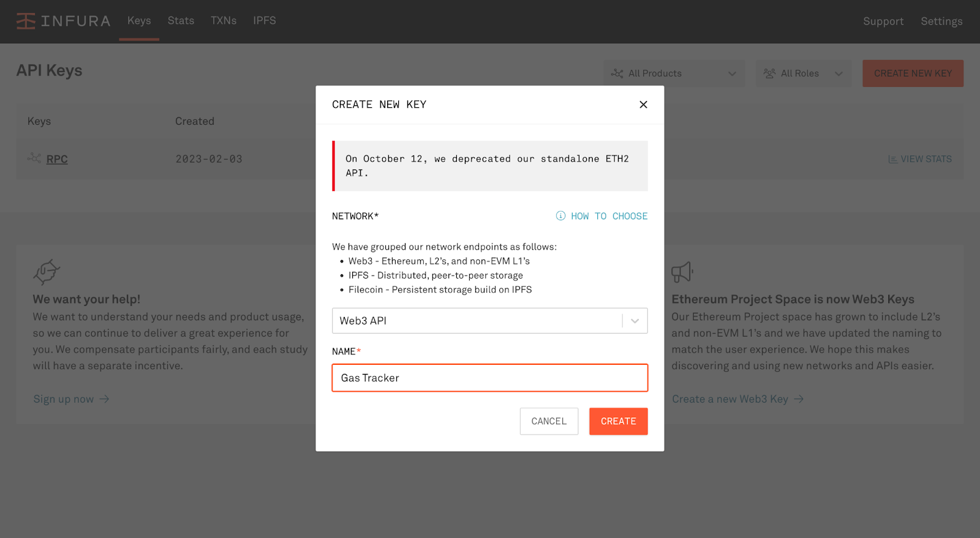Click the Infura logo icon
980x538 pixels.
(26, 21)
